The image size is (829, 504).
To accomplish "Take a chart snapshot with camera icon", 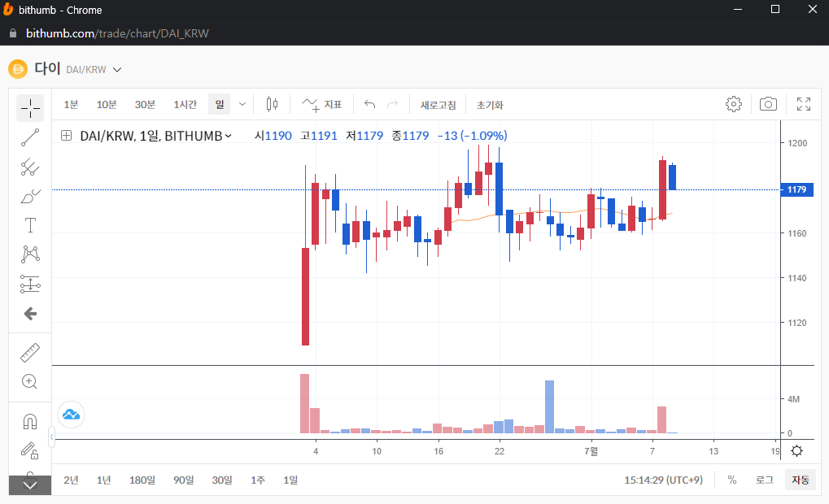I will pyautogui.click(x=768, y=104).
